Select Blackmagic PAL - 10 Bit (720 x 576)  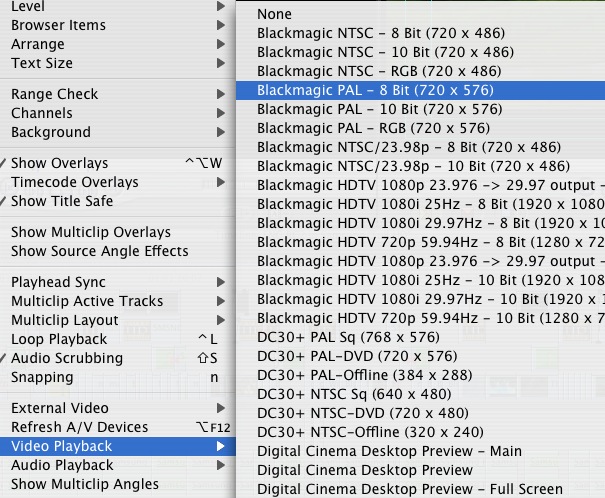tap(421, 109)
